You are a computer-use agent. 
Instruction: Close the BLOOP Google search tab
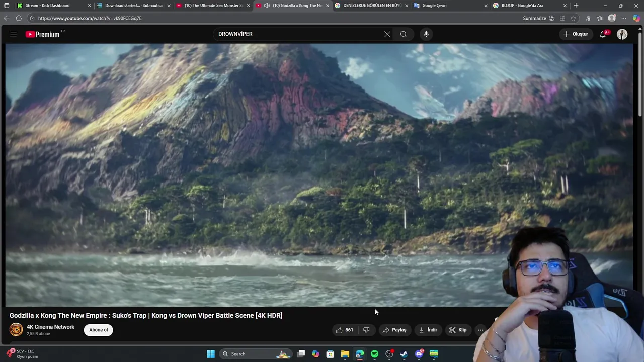click(565, 6)
